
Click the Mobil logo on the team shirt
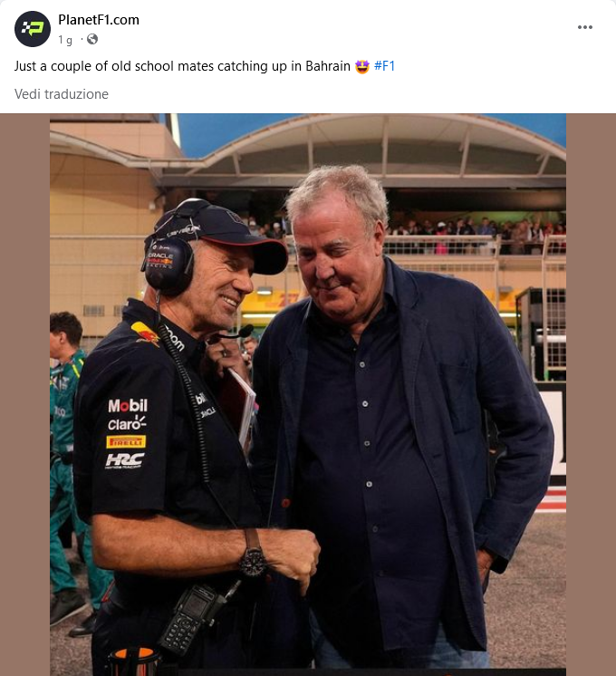(128, 406)
